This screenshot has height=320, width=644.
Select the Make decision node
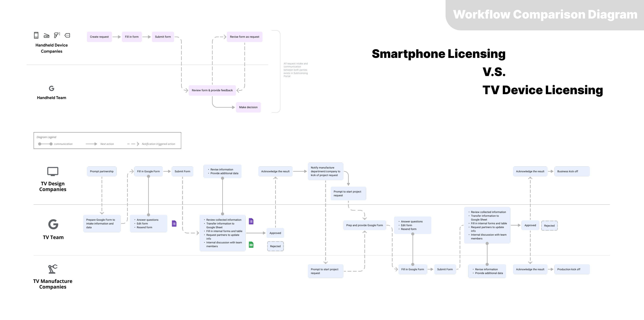click(248, 107)
